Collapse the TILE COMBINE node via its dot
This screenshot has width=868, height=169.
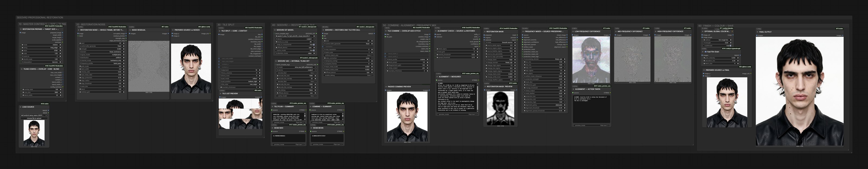(386, 31)
